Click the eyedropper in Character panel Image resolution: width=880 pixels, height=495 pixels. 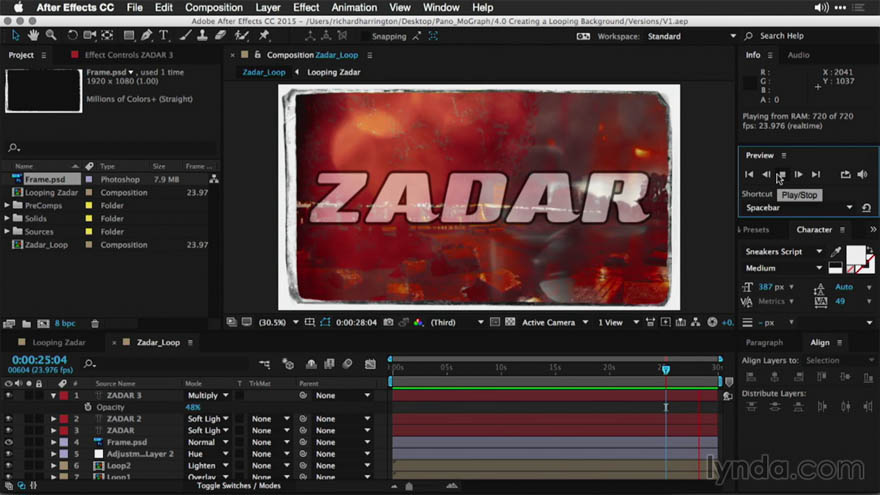pos(836,251)
